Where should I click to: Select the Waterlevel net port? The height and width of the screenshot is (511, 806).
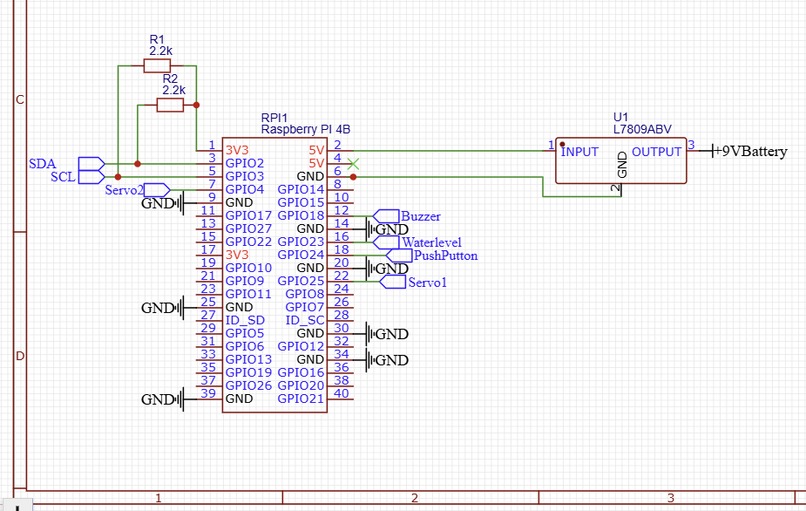(x=386, y=243)
